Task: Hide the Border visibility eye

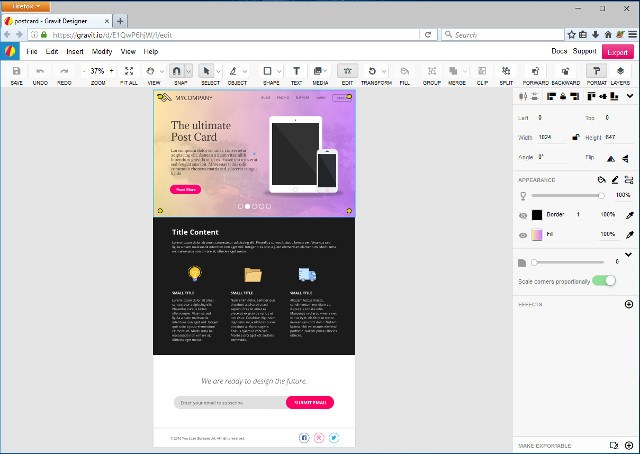Action: coord(522,215)
